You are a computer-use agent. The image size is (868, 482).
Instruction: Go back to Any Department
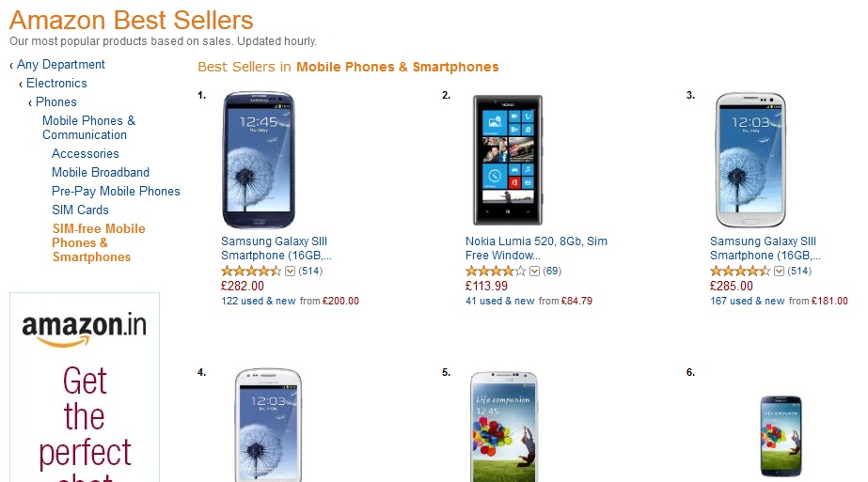pyautogui.click(x=60, y=65)
